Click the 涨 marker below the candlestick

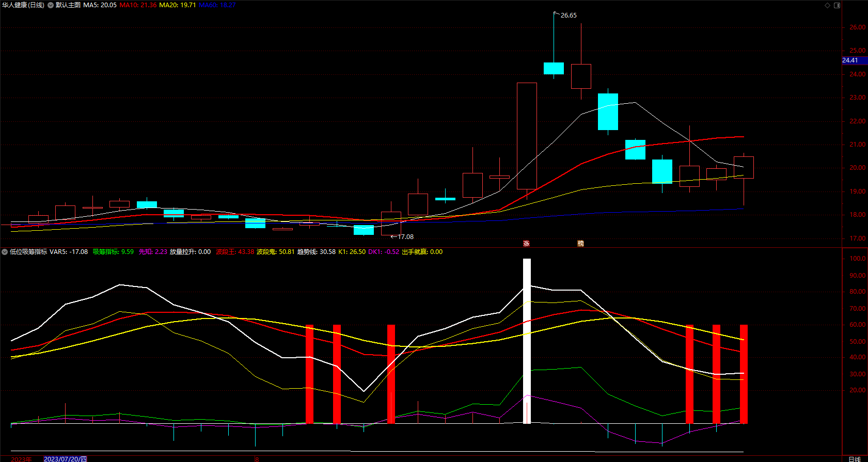point(526,243)
